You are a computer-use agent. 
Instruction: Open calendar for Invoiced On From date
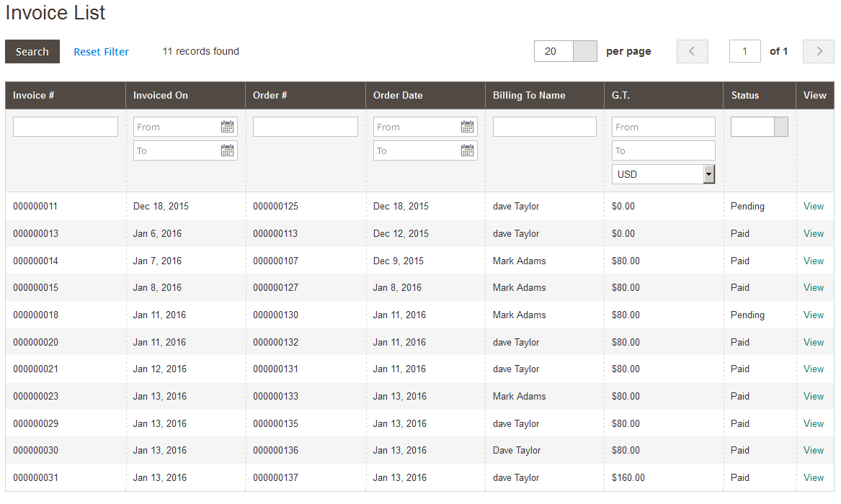tap(228, 127)
